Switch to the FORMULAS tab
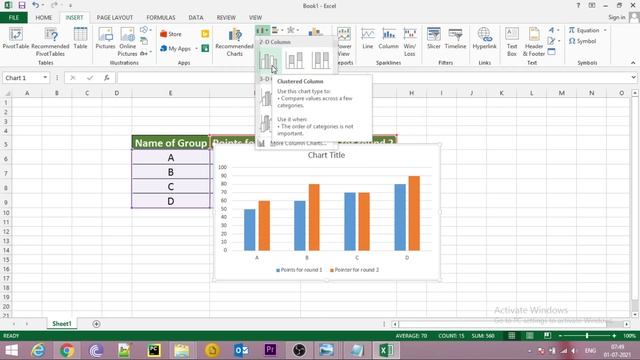Viewport: 640px width, 360px height. click(x=161, y=18)
